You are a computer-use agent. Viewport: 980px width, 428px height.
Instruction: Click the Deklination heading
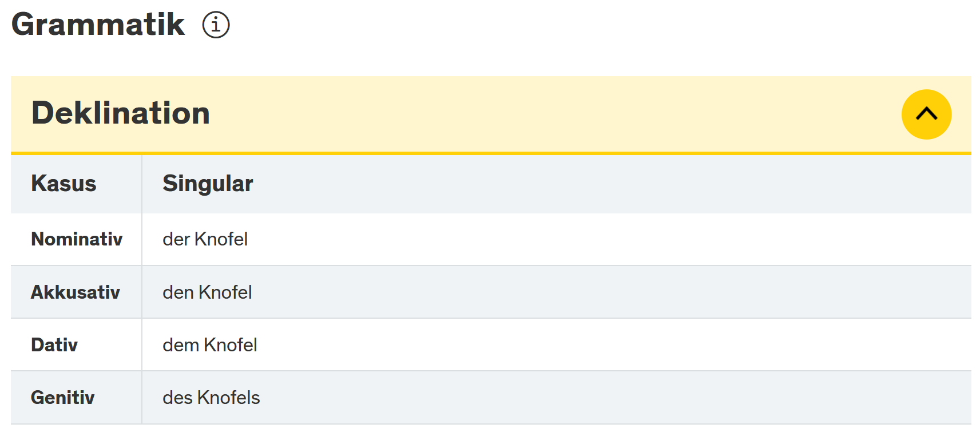point(121,113)
